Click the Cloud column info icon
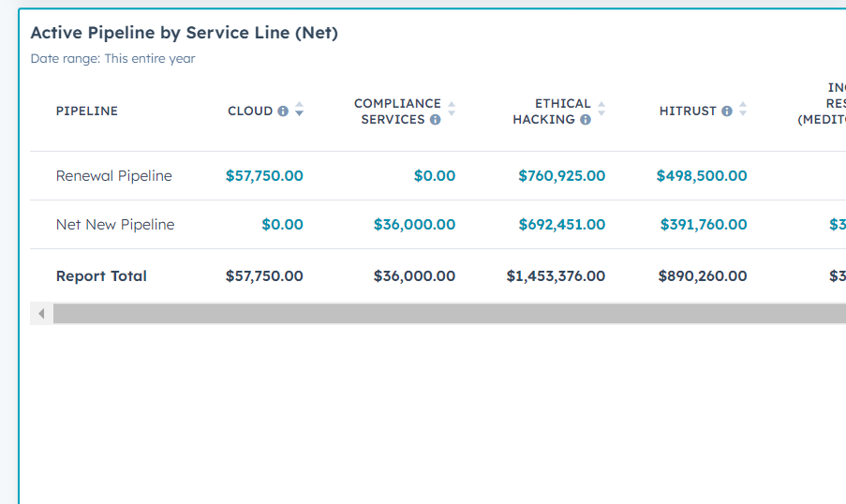 pos(283,111)
